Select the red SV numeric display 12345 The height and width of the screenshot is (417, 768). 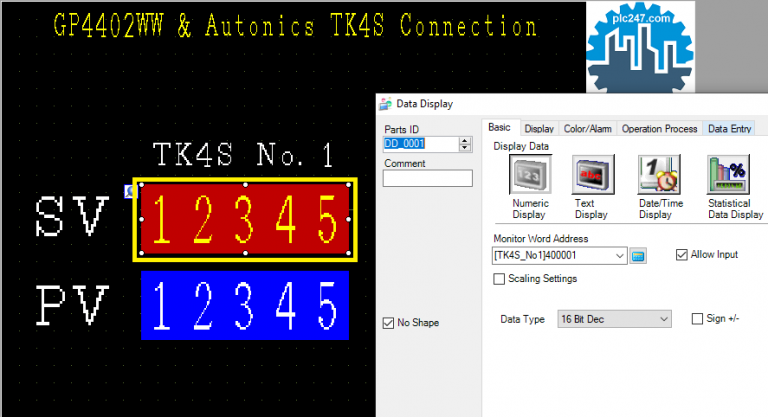245,220
